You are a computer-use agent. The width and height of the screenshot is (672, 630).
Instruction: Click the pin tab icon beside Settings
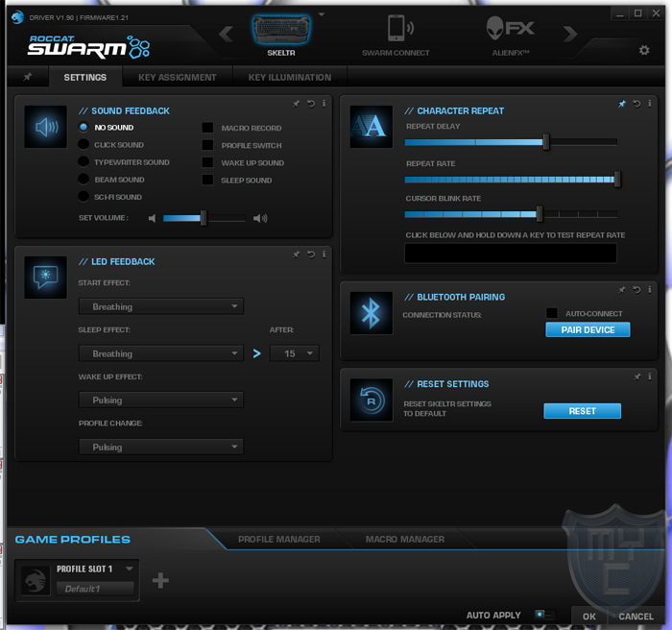coord(27,77)
